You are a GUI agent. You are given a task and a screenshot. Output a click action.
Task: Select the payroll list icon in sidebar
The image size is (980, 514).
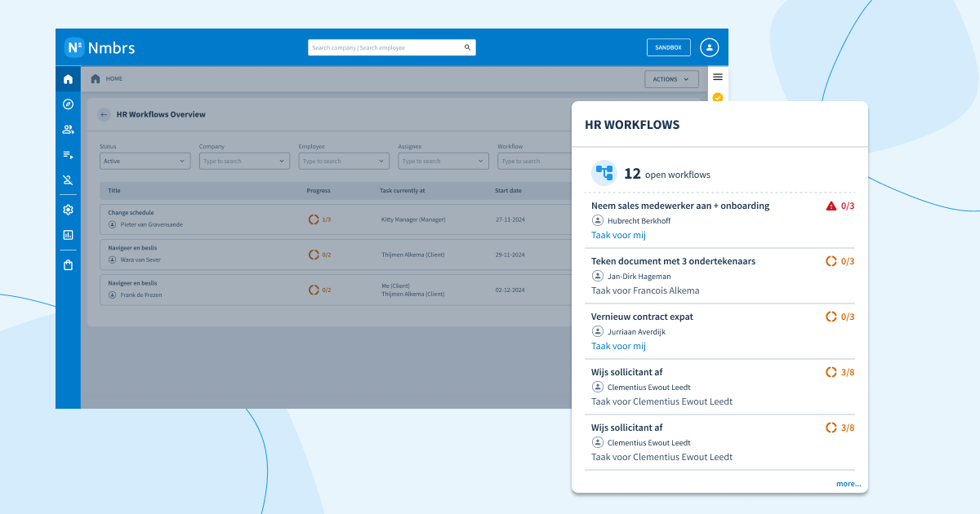click(68, 155)
